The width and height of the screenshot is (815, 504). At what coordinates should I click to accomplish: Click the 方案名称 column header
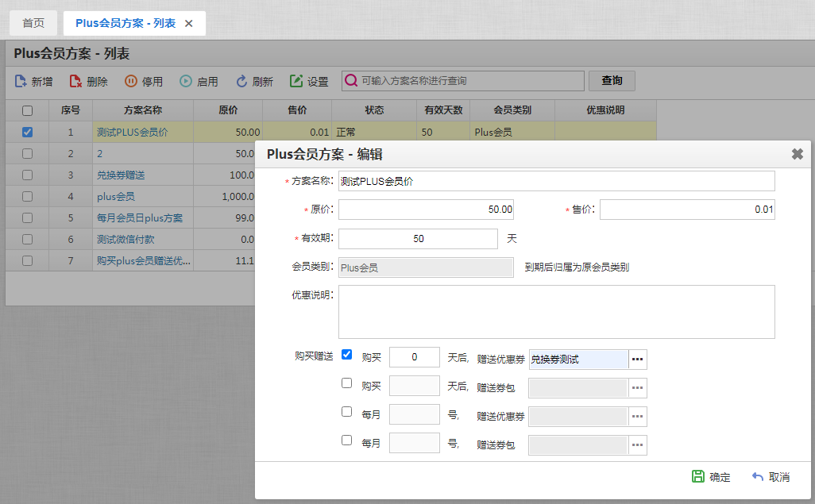(143, 110)
